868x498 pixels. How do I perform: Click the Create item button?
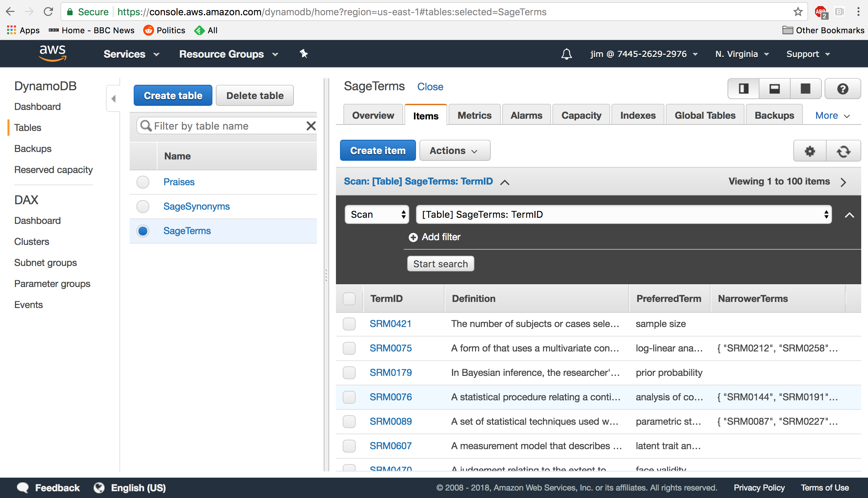click(x=378, y=151)
